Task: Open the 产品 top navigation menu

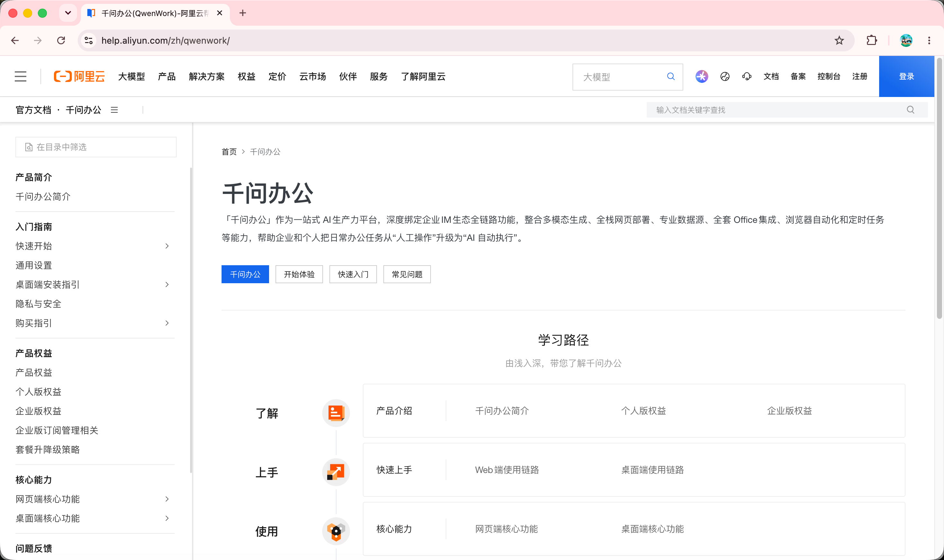Action: point(167,77)
